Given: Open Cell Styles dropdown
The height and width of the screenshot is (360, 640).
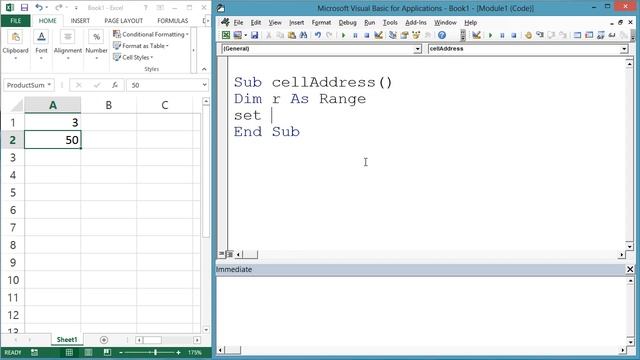Looking at the screenshot, I should coord(133,57).
